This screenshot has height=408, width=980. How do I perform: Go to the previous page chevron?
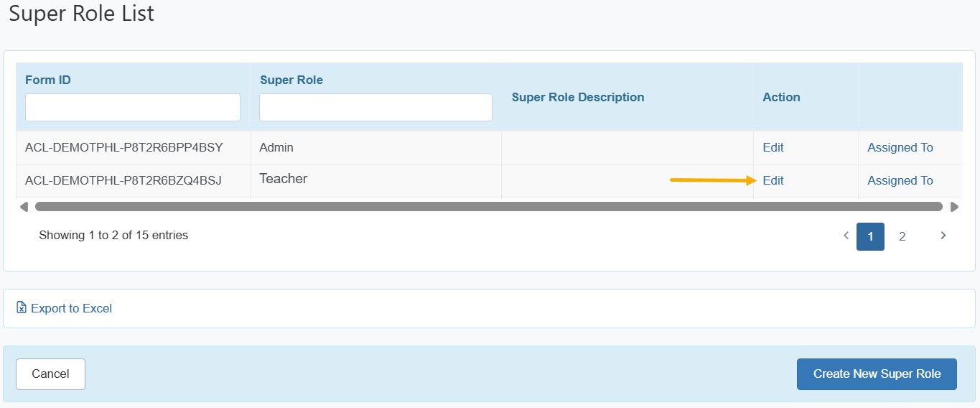pyautogui.click(x=846, y=236)
